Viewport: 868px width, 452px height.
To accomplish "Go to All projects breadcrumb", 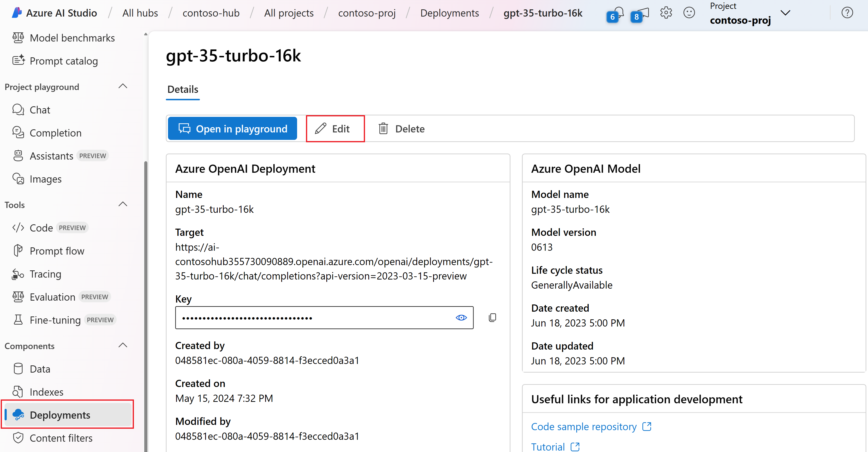I will click(289, 13).
